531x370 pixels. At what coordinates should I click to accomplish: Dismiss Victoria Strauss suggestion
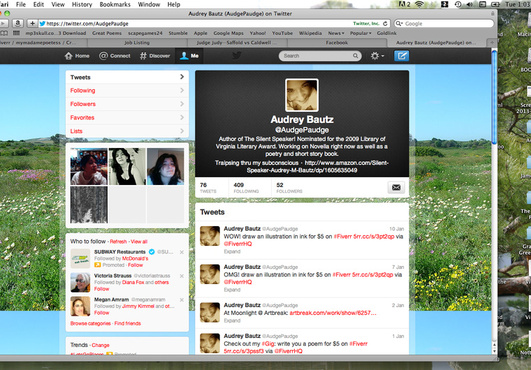182,276
